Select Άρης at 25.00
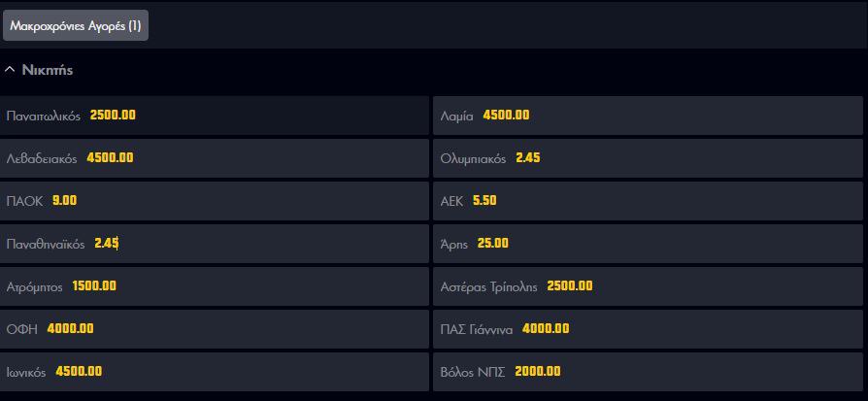The image size is (868, 401). (649, 243)
